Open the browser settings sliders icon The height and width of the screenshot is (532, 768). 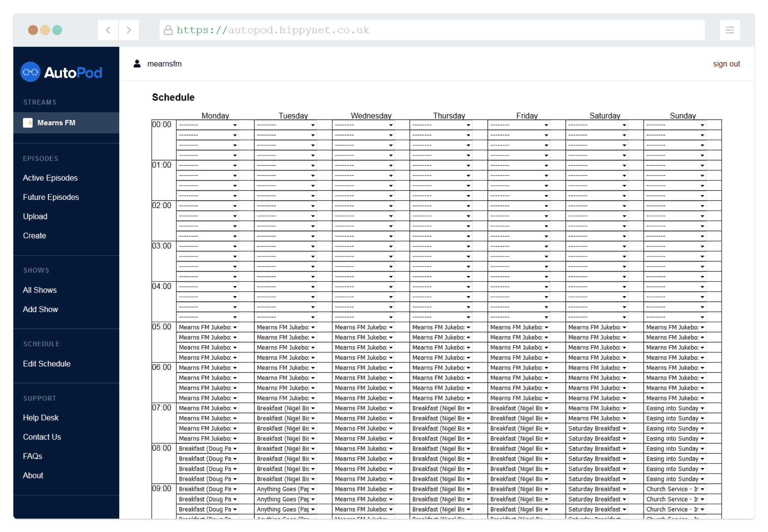730,30
